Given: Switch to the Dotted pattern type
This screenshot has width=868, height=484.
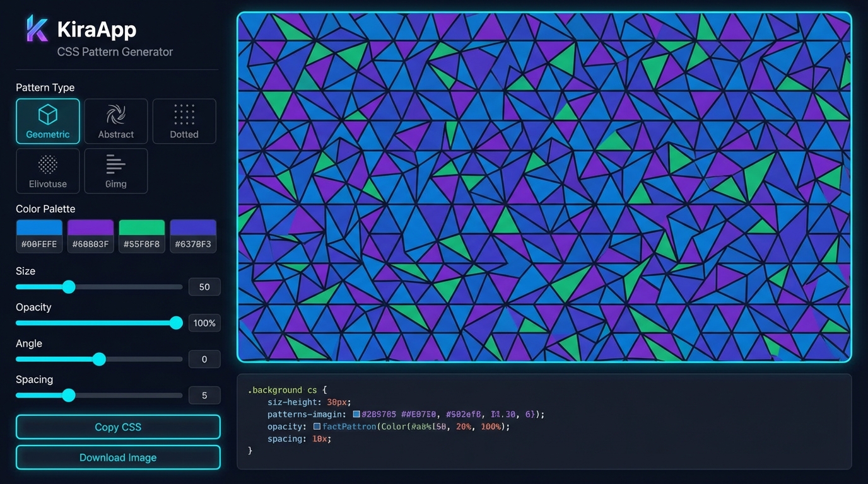Looking at the screenshot, I should pyautogui.click(x=184, y=121).
